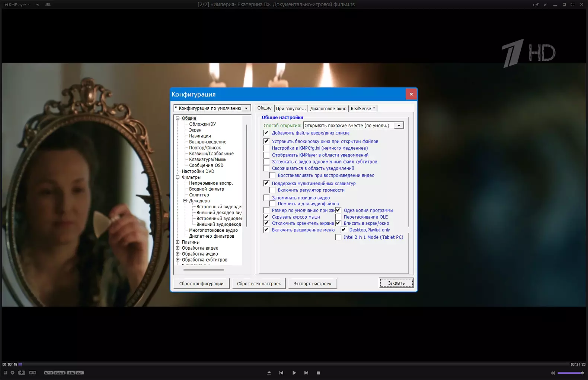Expand the 'Обработка аудио' tree node
The image size is (588, 380).
pyautogui.click(x=178, y=254)
